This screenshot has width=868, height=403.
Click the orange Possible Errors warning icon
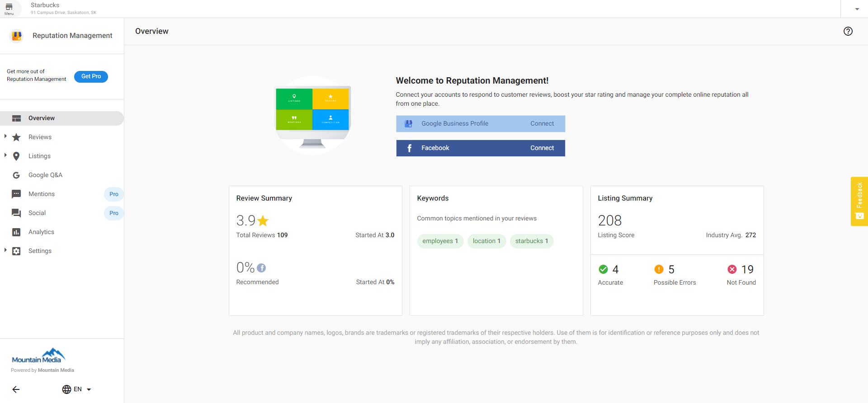click(659, 270)
